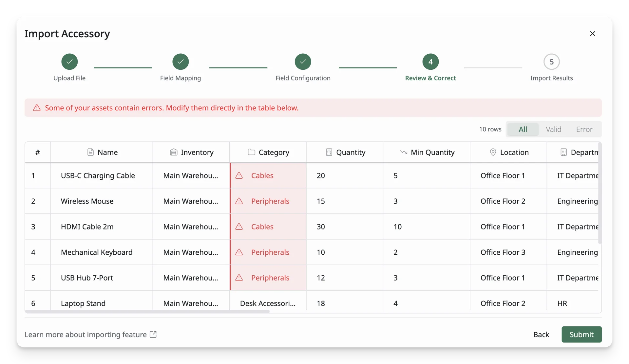Click the Min Quantity trend icon
This screenshot has width=629, height=364.
coord(403,152)
